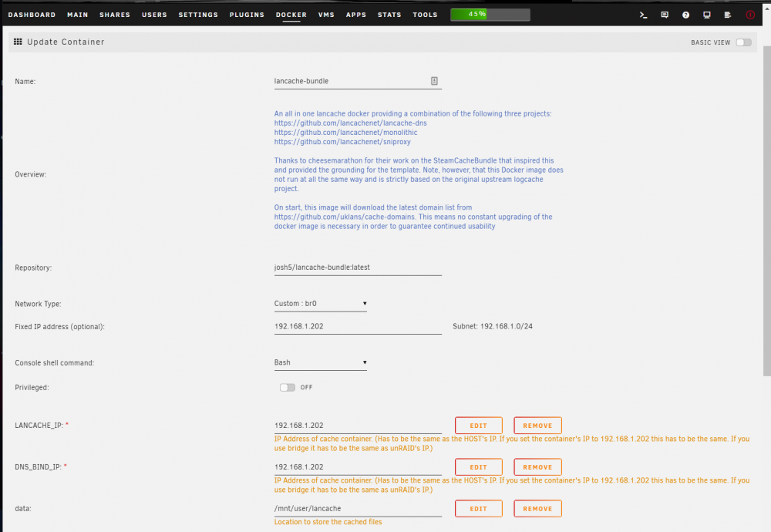Click the monitor info icon in the top bar

(x=706, y=15)
